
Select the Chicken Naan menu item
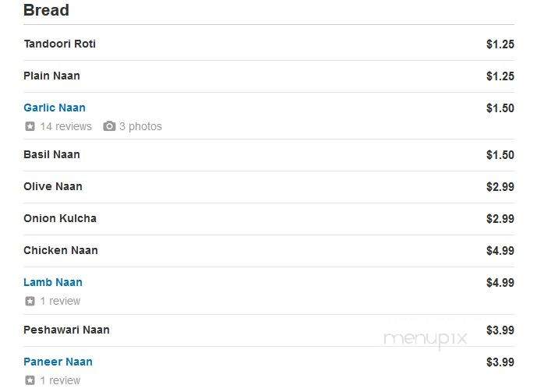point(269,250)
